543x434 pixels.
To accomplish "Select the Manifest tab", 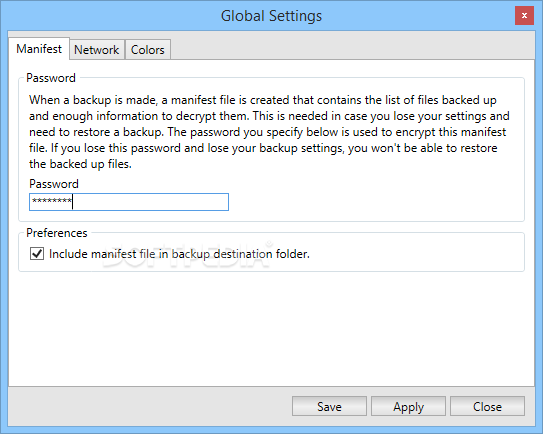I will [x=39, y=49].
